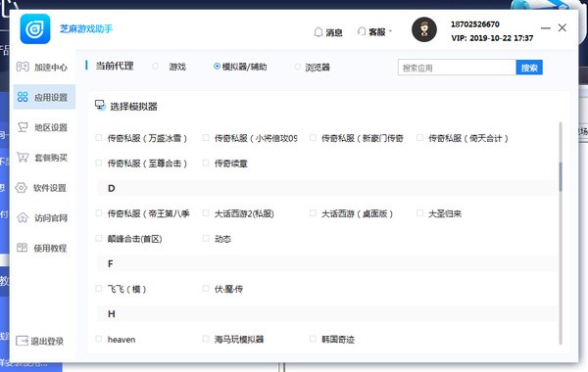Click the D section header
Screen dimensions: 588x372
click(327, 188)
